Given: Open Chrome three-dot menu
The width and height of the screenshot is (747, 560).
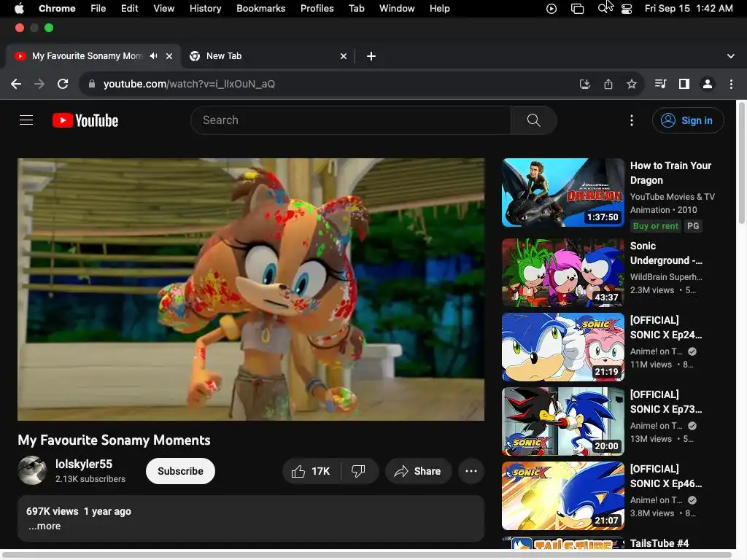Looking at the screenshot, I should tap(731, 85).
